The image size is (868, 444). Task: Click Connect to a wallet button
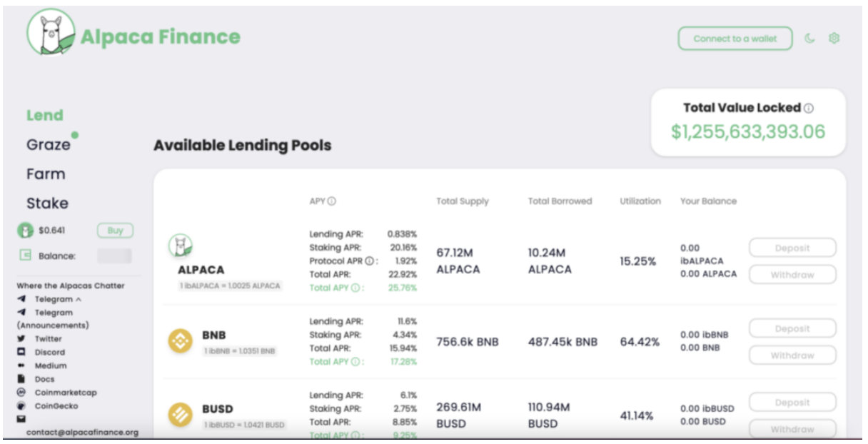click(x=735, y=39)
